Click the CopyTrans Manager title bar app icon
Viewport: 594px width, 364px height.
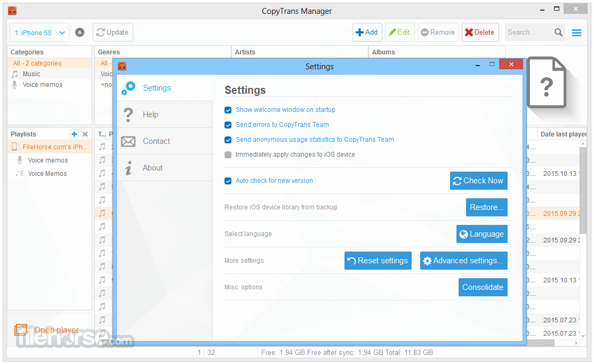coord(12,11)
